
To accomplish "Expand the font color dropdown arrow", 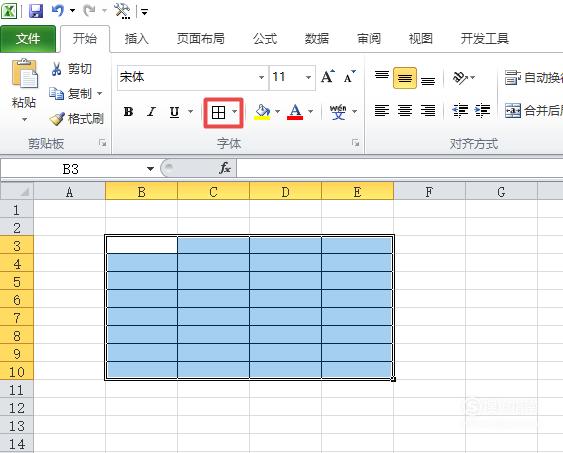I will pos(311,112).
